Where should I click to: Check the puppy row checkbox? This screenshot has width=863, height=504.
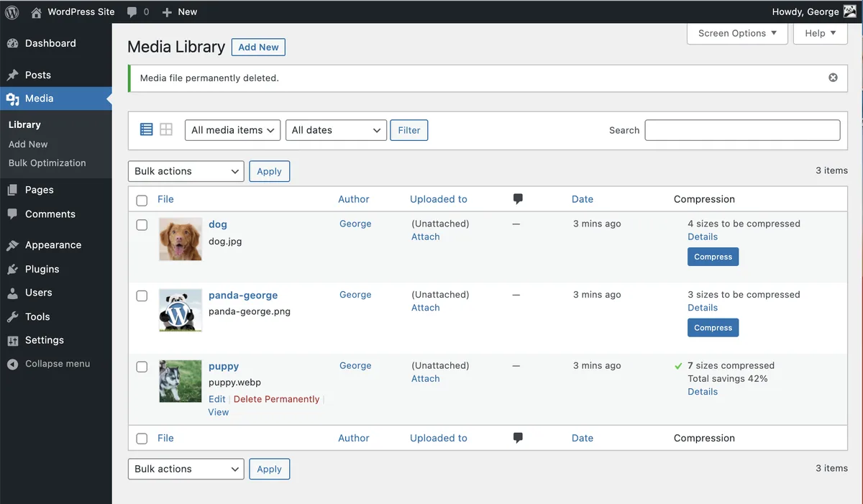point(142,367)
